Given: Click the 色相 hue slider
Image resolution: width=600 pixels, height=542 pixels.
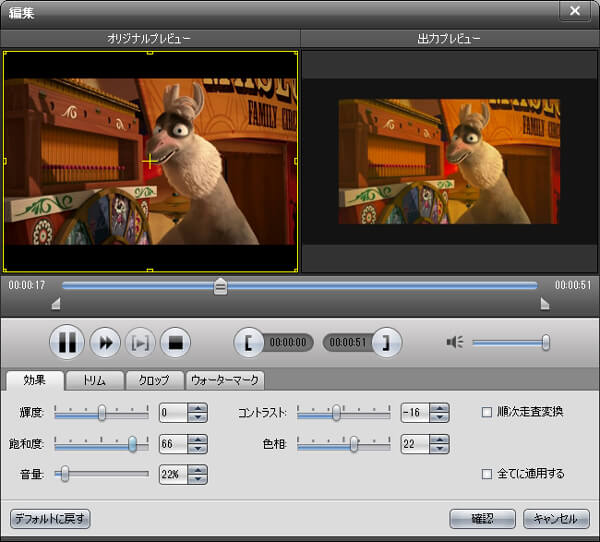Looking at the screenshot, I should pyautogui.click(x=344, y=444).
